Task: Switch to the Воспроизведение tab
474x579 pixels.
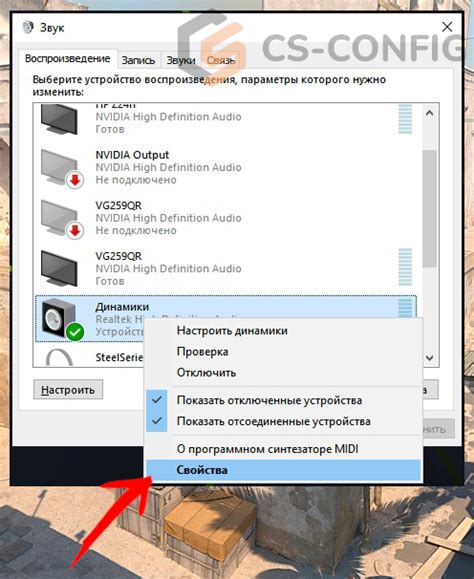Action: click(x=68, y=59)
